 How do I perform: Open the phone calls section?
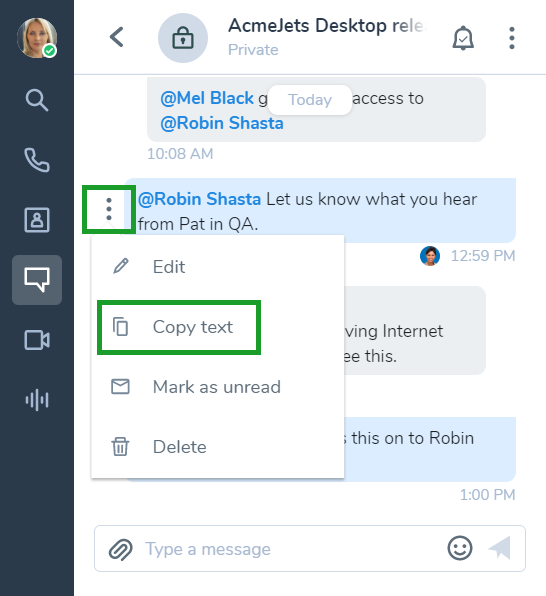(37, 160)
